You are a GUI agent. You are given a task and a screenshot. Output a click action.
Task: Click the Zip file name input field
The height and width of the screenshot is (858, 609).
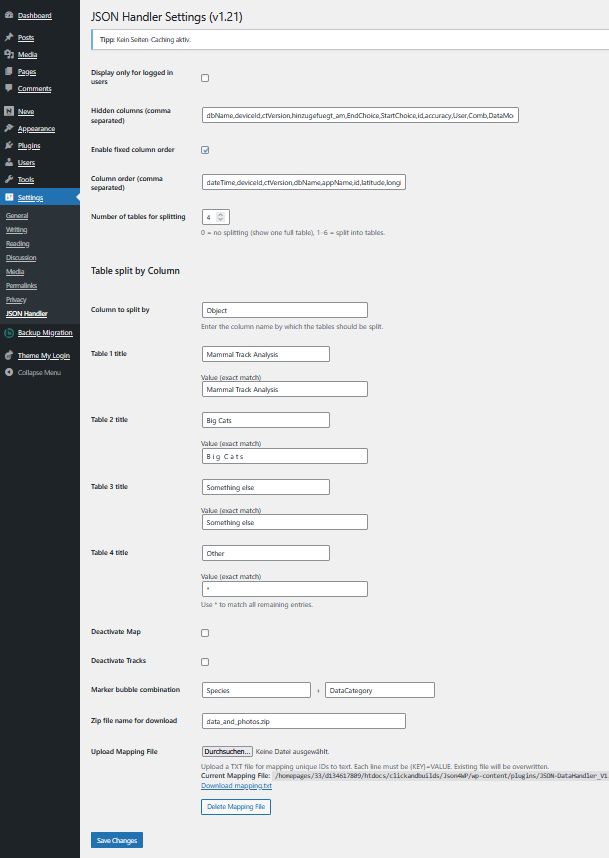303,721
